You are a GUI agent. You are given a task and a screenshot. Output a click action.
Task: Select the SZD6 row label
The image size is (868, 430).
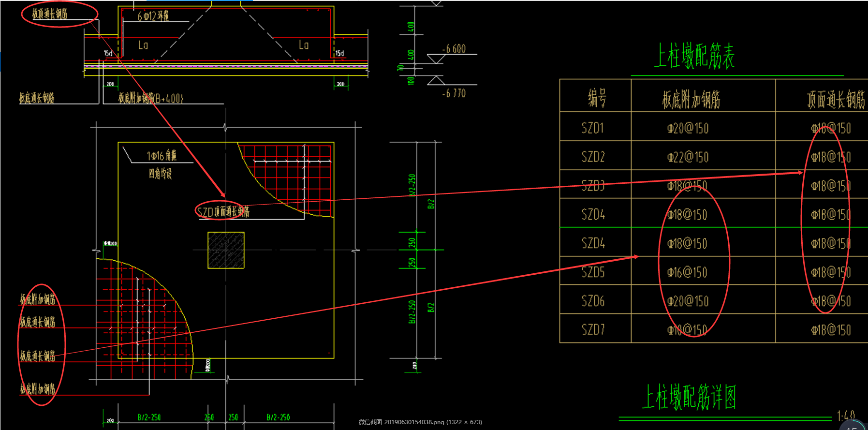click(x=593, y=301)
